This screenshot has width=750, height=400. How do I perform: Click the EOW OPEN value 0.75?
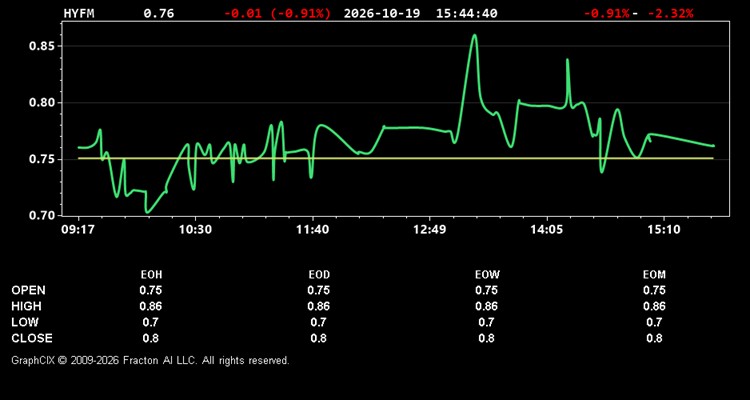click(x=486, y=290)
